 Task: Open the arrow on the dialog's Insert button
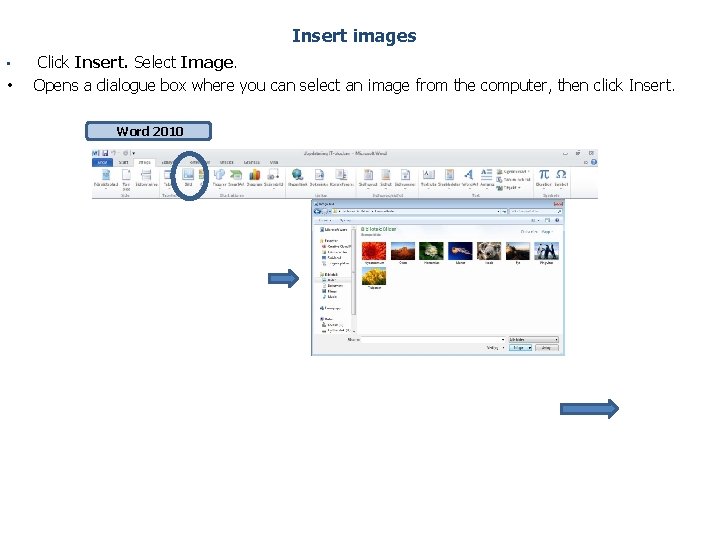(x=529, y=348)
